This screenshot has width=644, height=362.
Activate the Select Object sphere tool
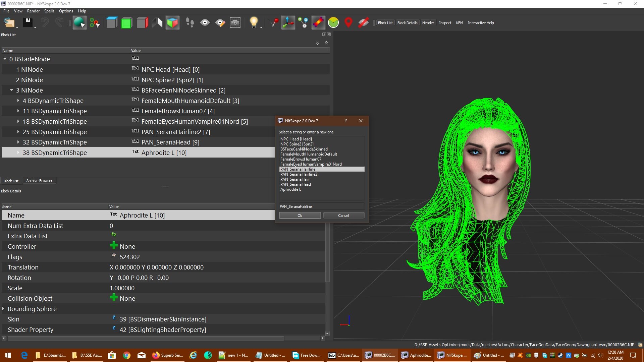tap(79, 23)
